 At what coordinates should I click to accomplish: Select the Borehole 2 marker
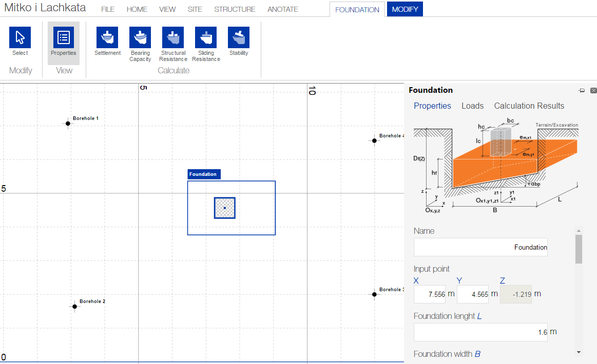point(74,306)
